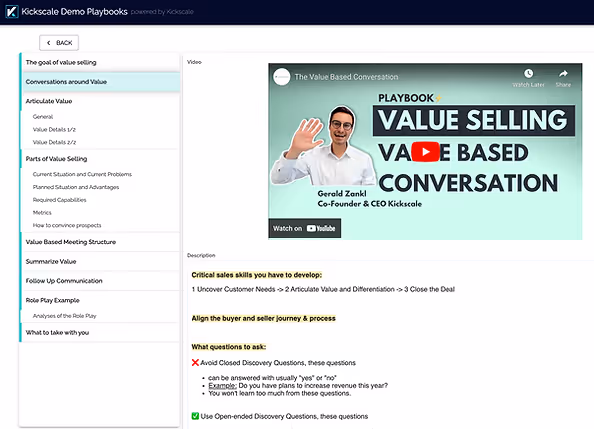Open Value Based Meeting Structure
594x429 pixels.
(x=100, y=242)
